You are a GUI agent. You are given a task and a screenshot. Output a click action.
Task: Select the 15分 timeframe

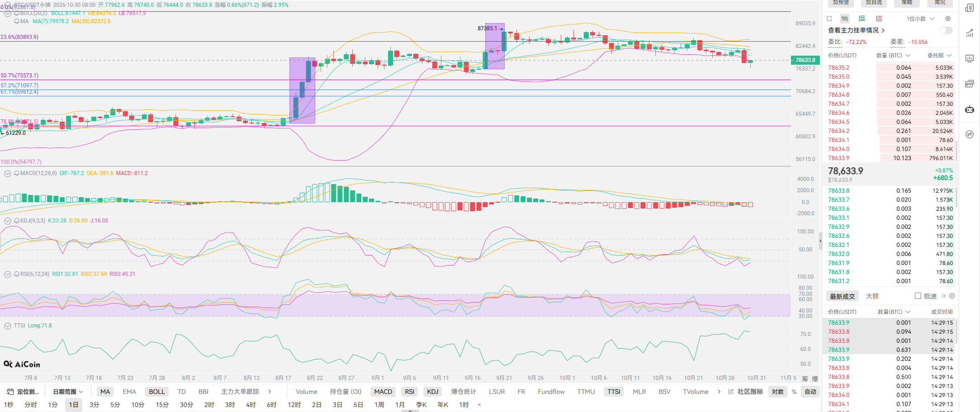click(x=162, y=405)
